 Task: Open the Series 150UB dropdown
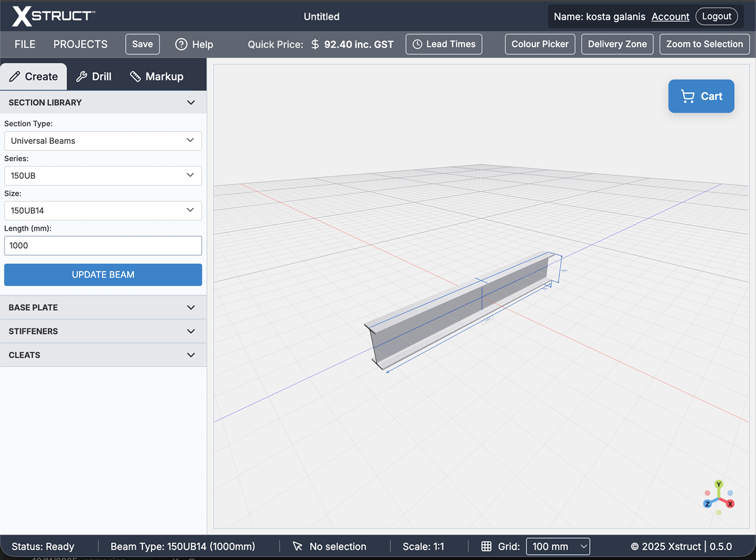point(103,176)
